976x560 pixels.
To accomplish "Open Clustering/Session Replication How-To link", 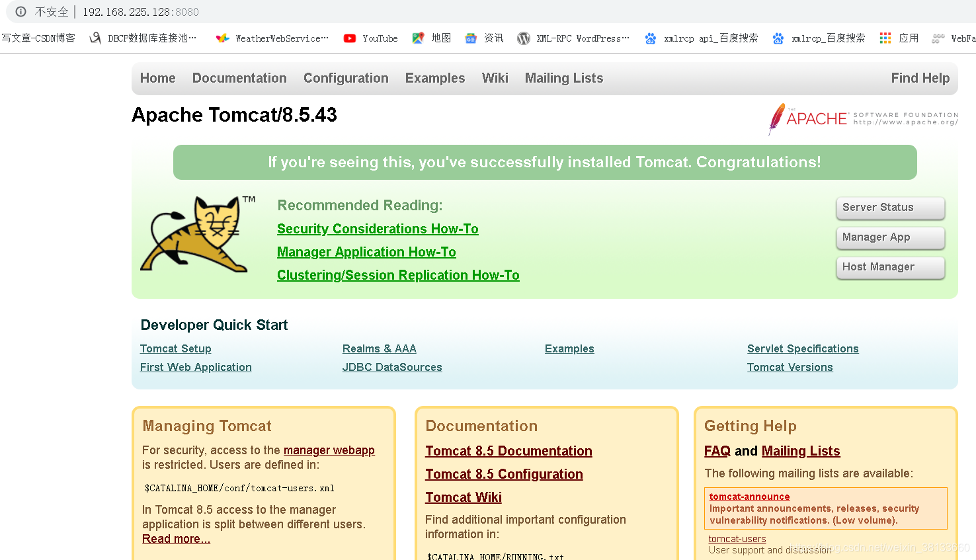I will pyautogui.click(x=398, y=275).
